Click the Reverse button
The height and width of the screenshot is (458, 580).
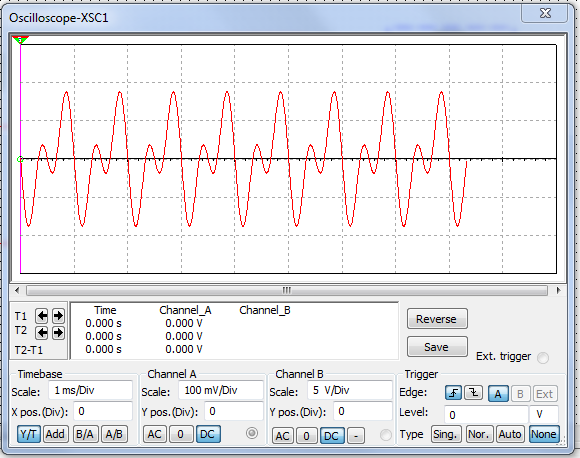pos(437,319)
